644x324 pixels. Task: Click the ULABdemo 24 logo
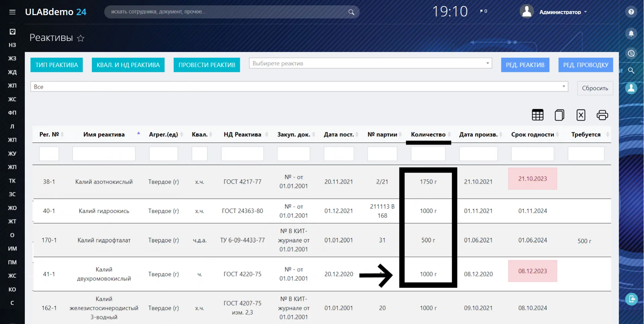[x=56, y=12]
